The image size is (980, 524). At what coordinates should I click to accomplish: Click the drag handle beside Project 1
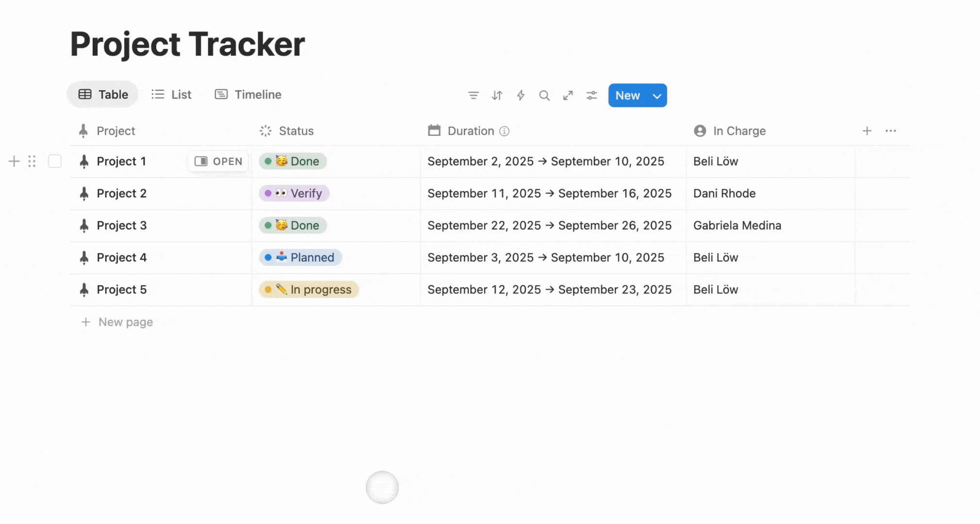[x=32, y=161]
